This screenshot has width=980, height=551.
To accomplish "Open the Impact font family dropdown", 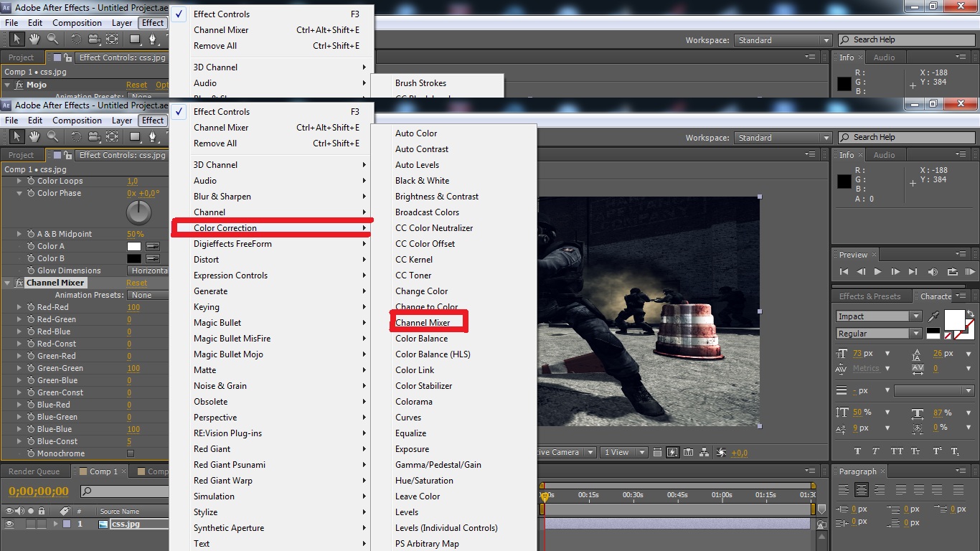I will click(916, 316).
